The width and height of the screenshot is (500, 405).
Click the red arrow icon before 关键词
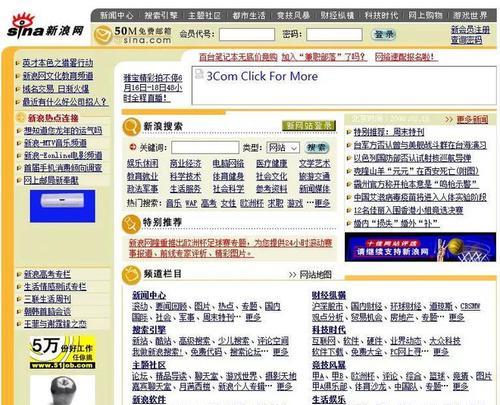point(133,146)
